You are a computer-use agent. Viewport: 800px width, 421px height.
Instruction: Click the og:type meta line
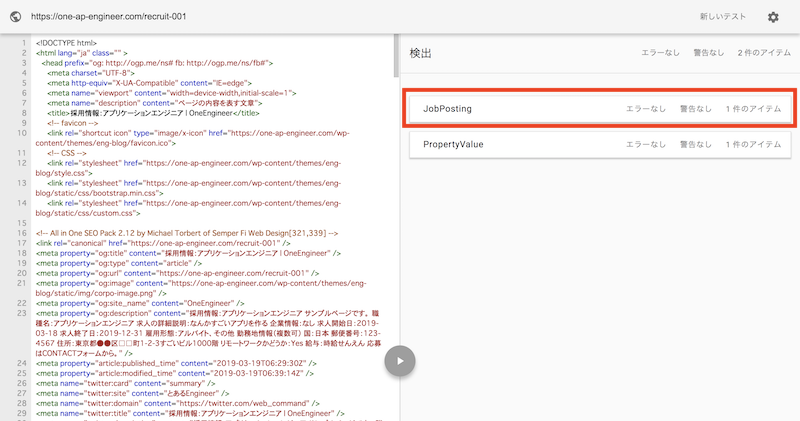point(119,263)
